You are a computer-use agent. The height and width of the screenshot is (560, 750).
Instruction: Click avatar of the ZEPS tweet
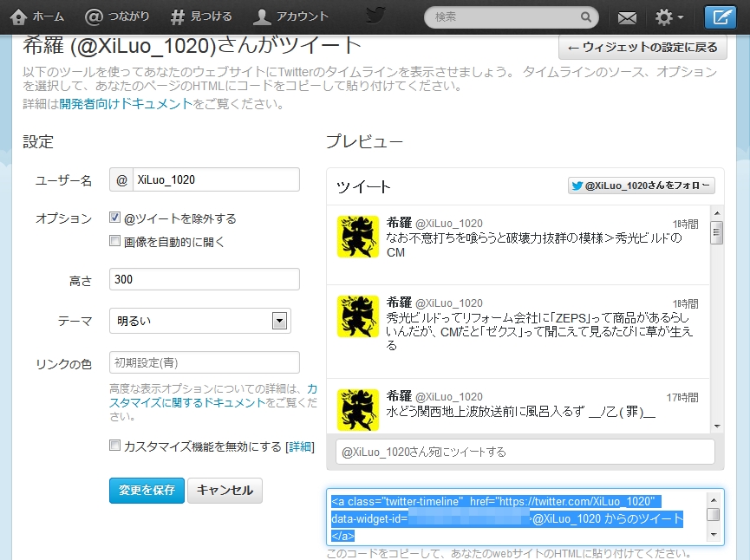pyautogui.click(x=358, y=316)
